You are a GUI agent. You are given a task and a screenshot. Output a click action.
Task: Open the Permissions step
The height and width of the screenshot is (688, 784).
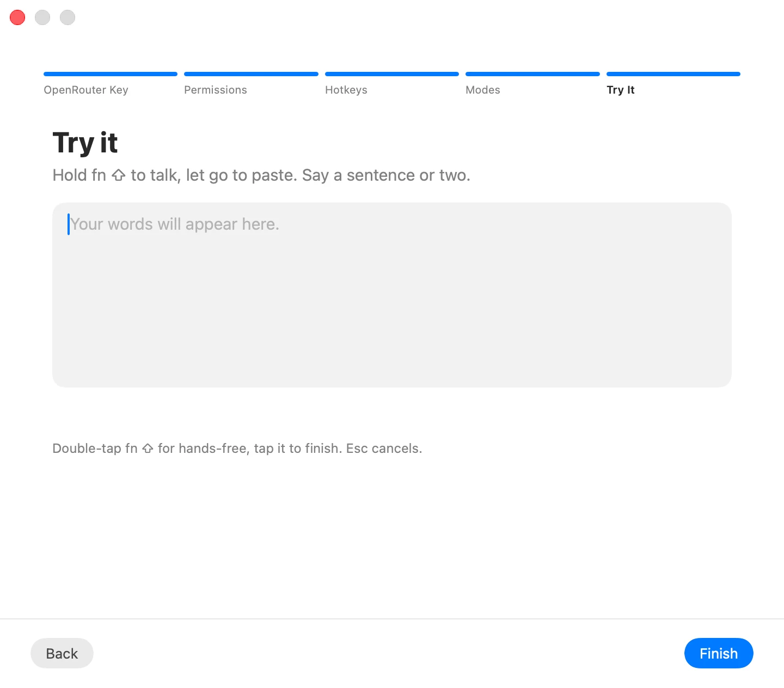click(x=216, y=90)
